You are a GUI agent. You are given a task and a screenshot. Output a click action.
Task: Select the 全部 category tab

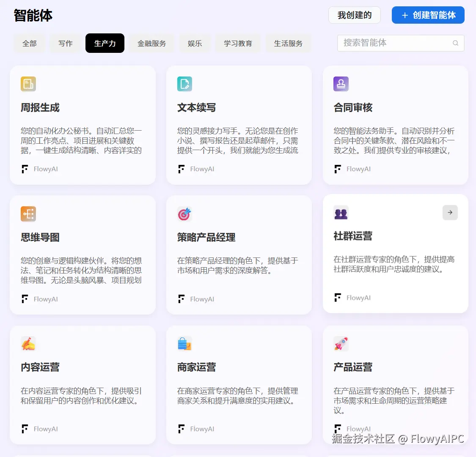(x=30, y=44)
